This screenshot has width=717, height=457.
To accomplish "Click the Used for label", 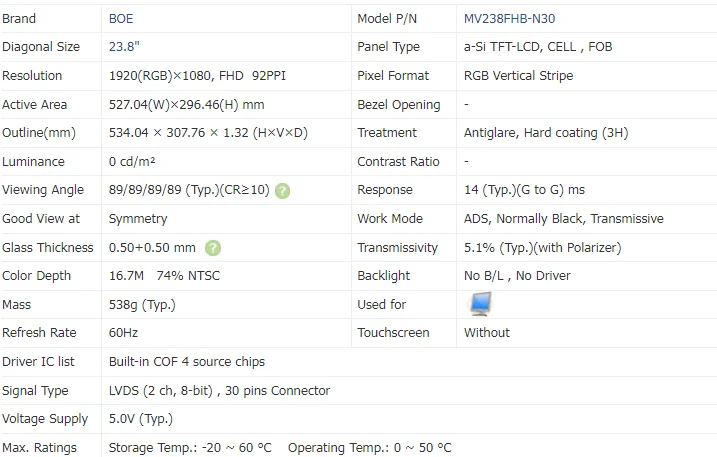I will [381, 305].
